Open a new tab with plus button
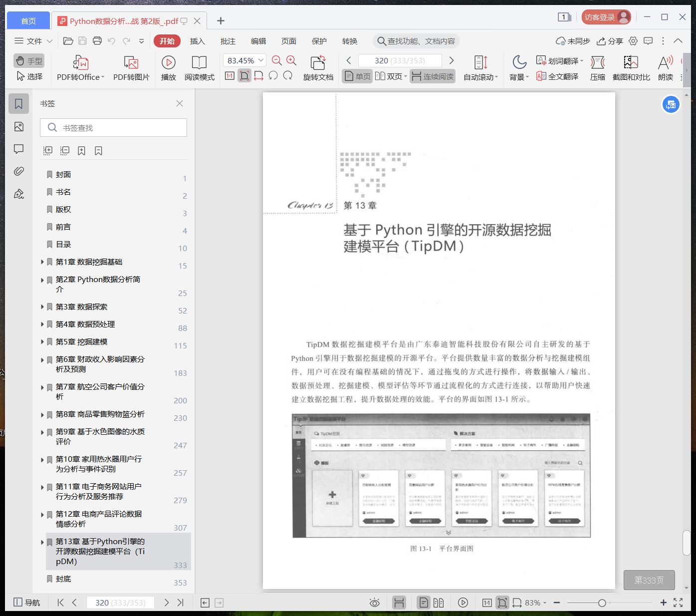This screenshot has width=696, height=616. pos(221,20)
